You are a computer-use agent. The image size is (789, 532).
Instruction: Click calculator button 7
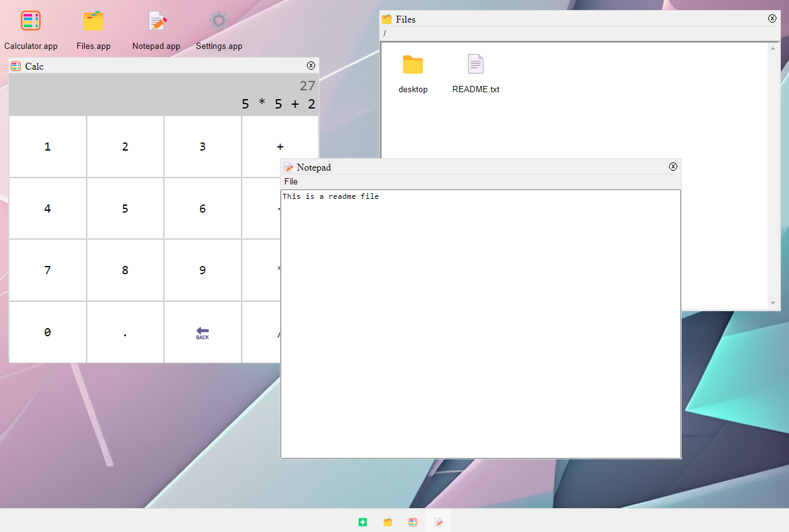[48, 270]
